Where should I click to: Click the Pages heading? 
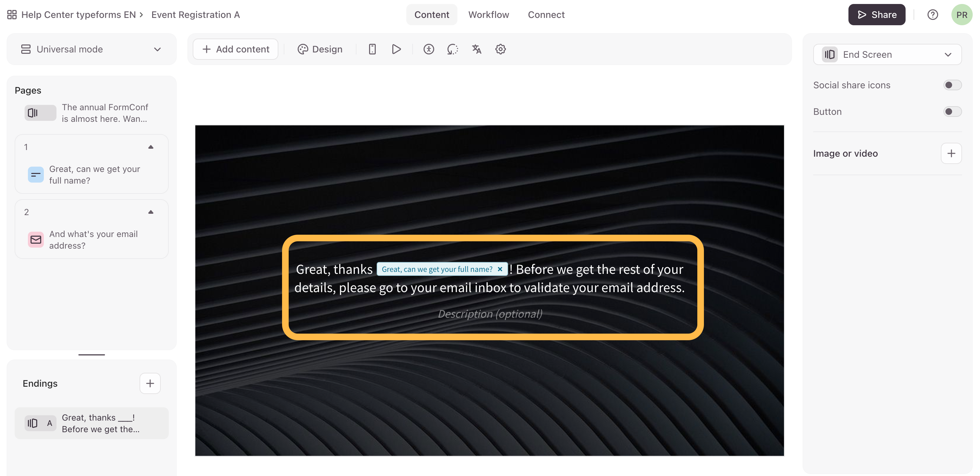pos(28,90)
